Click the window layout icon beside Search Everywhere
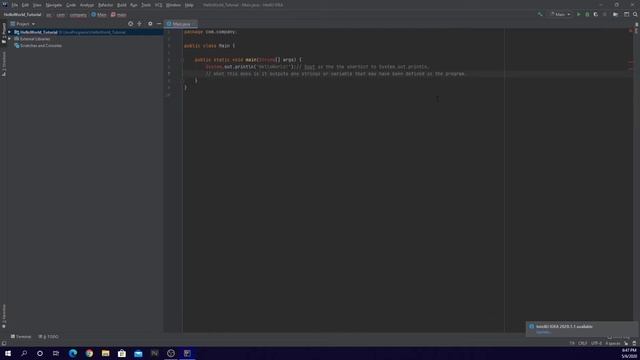 627,14
